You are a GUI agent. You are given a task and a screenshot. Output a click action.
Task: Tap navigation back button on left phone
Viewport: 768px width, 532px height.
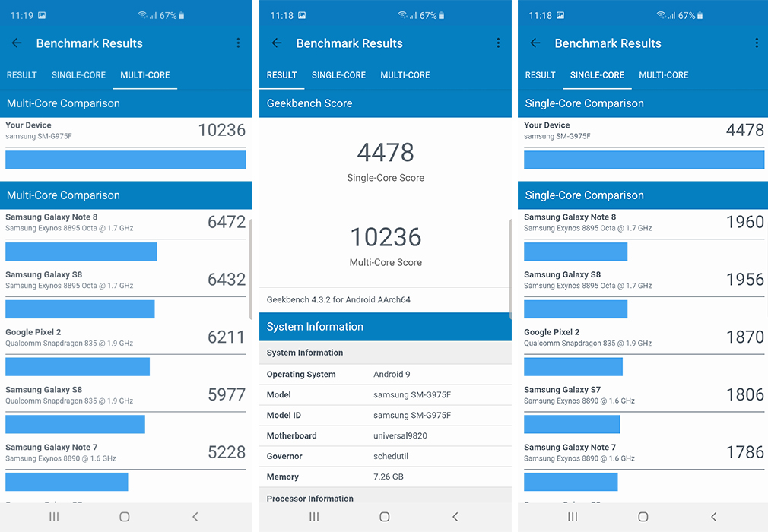(195, 516)
